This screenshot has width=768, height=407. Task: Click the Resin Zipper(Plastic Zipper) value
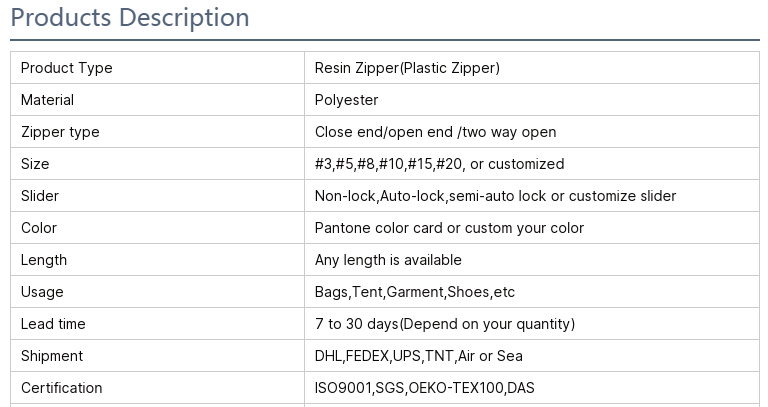point(407,68)
